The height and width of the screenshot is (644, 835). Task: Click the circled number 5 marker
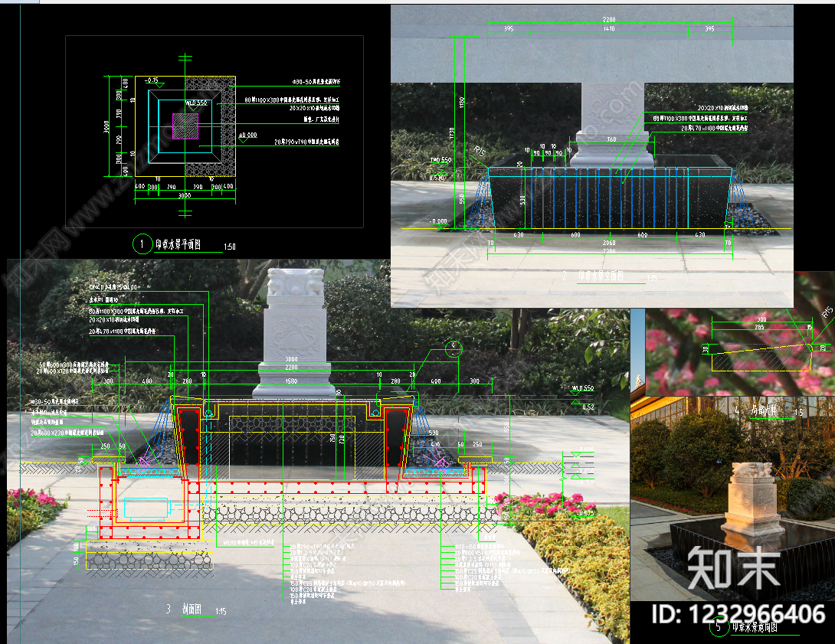pos(719,626)
